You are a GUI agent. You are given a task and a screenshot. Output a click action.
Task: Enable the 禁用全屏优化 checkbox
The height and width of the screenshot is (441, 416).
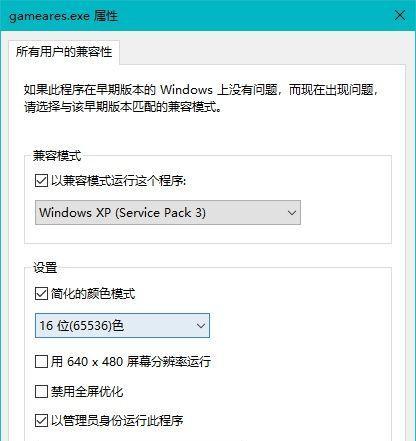click(41, 391)
